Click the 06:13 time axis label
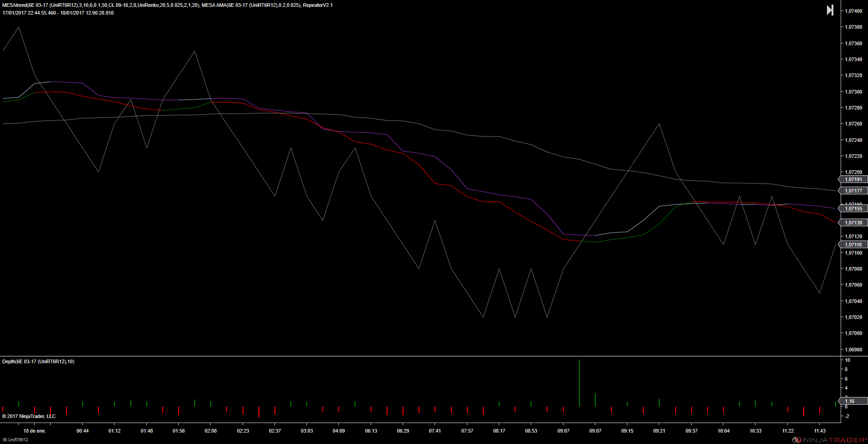 [371, 431]
